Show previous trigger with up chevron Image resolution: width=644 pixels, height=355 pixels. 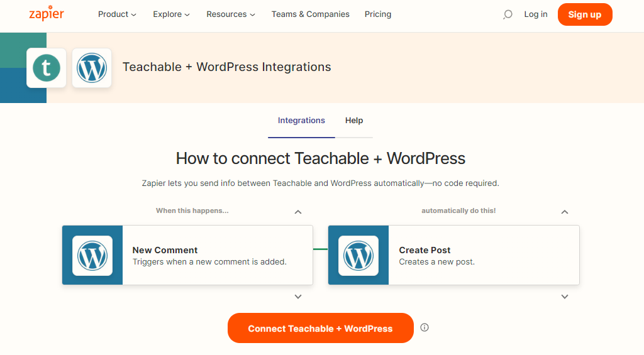click(x=298, y=212)
